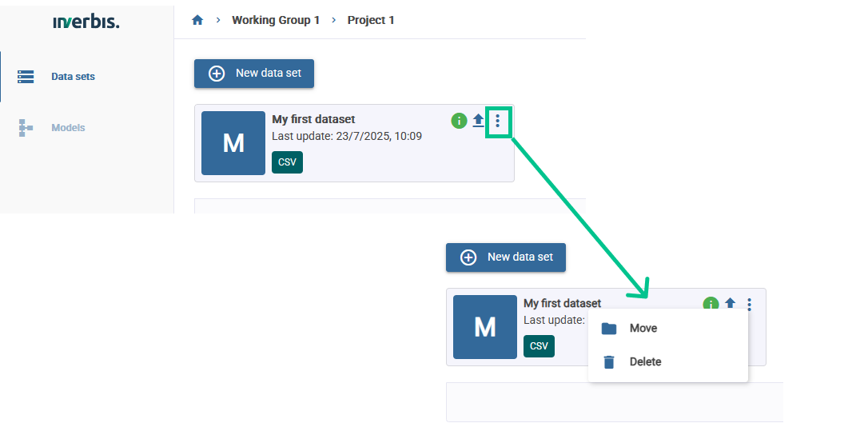Choose Delete from the context menu

(645, 361)
